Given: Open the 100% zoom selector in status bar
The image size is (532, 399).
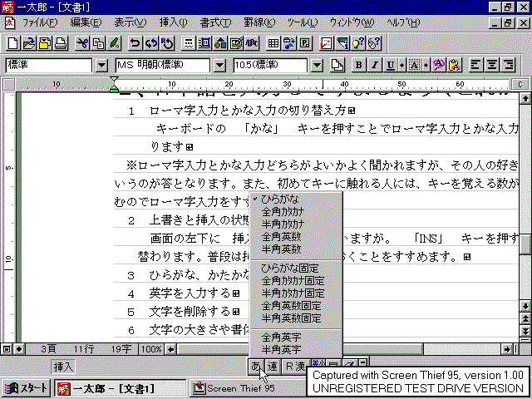Looking at the screenshot, I should pos(151,349).
